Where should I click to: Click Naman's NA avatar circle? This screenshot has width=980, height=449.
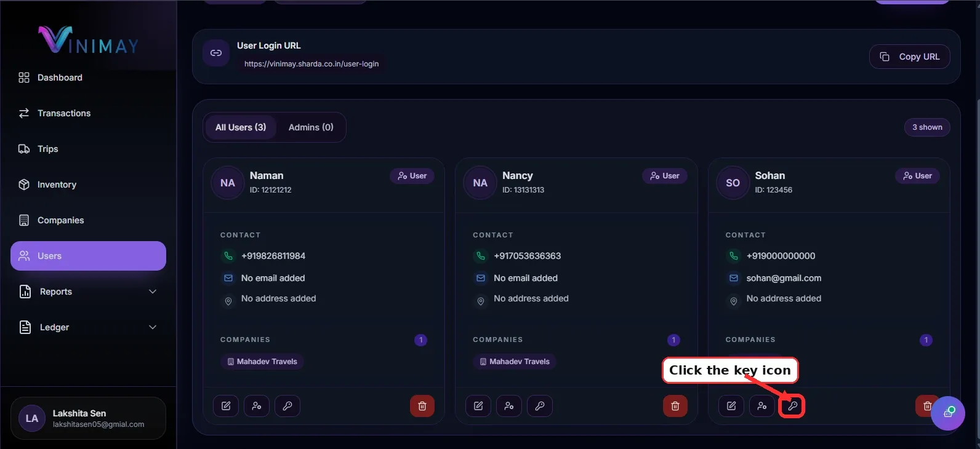tap(228, 183)
